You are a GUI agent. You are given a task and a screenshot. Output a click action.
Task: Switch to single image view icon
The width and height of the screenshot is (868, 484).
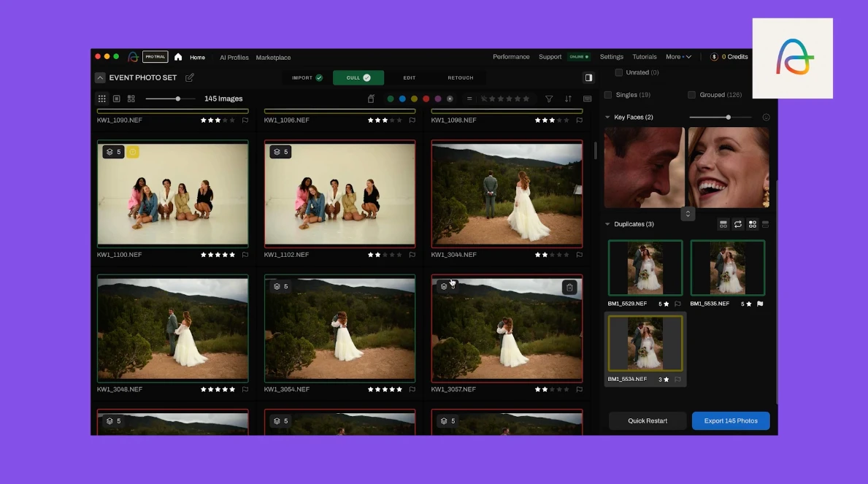116,99
